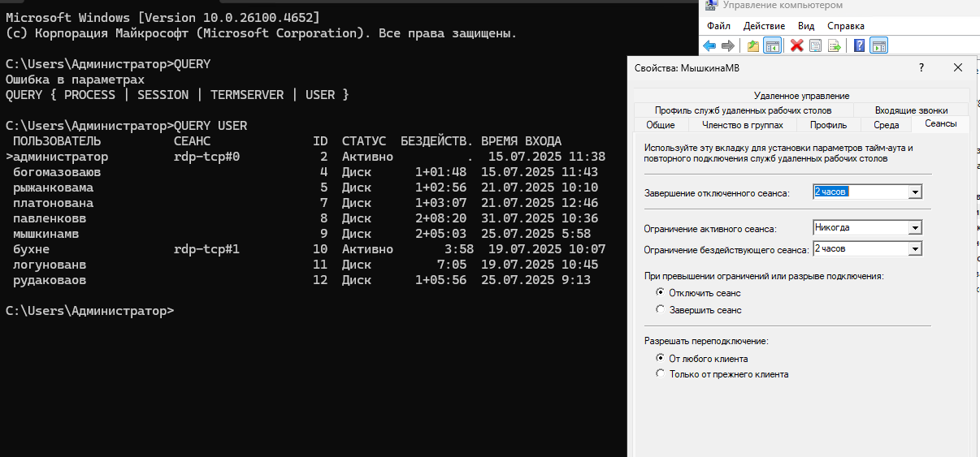The width and height of the screenshot is (980, 457).
Task: Toggle the action pane toolbar icon
Action: point(878,45)
